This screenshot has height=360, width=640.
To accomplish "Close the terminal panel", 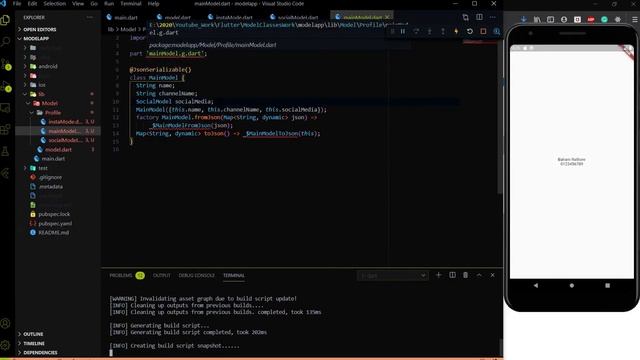I will (x=493, y=275).
